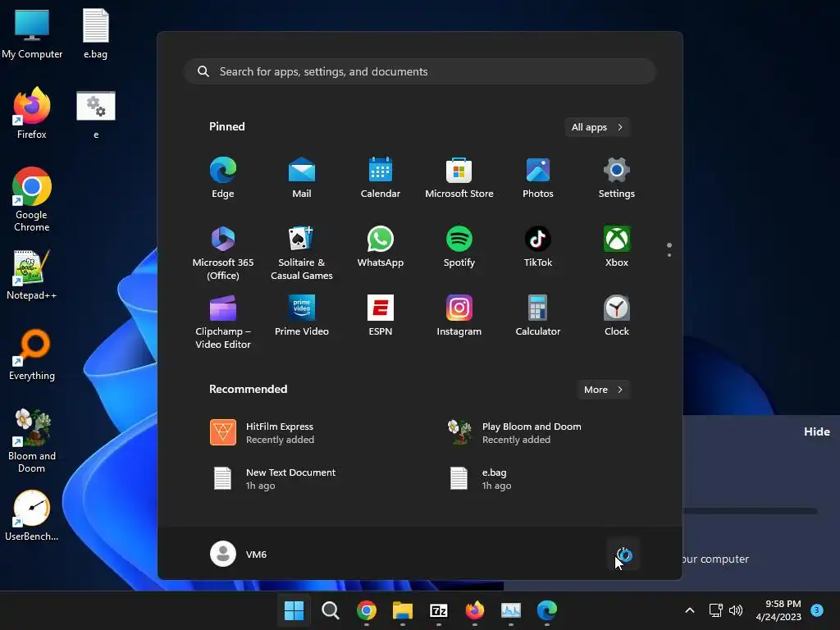Select Google Chrome desktop shortcut

point(32,199)
